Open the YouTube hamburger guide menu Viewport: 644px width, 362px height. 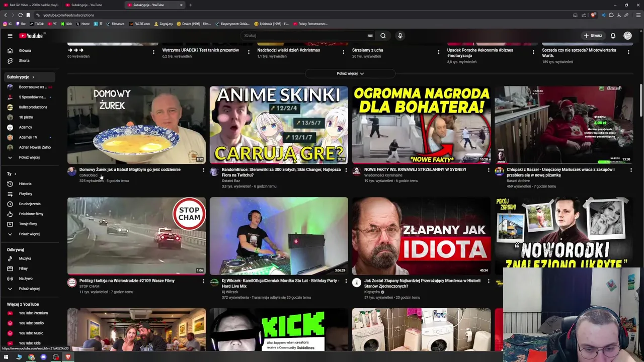pyautogui.click(x=10, y=36)
